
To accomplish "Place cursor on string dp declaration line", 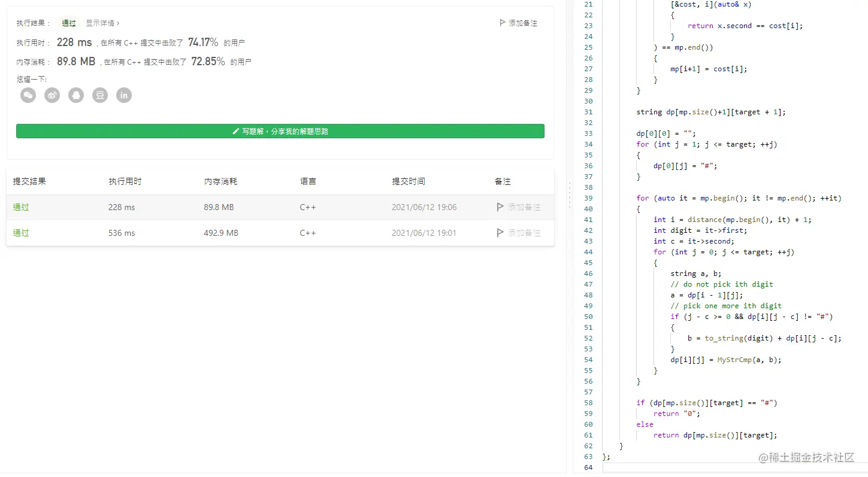I will (x=710, y=112).
